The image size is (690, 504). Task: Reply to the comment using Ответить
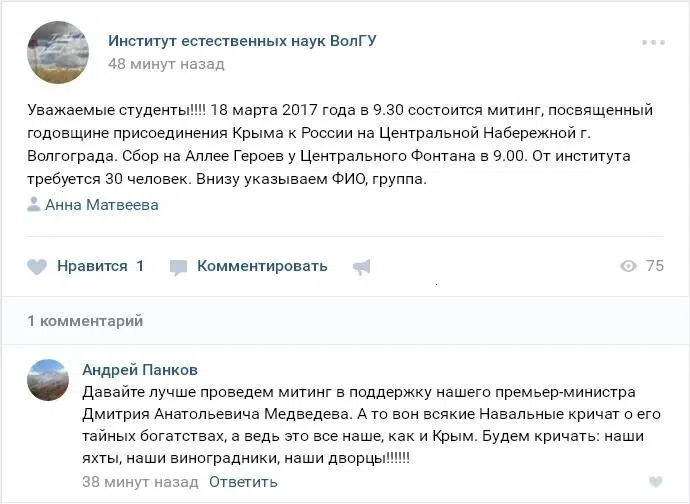tap(243, 482)
